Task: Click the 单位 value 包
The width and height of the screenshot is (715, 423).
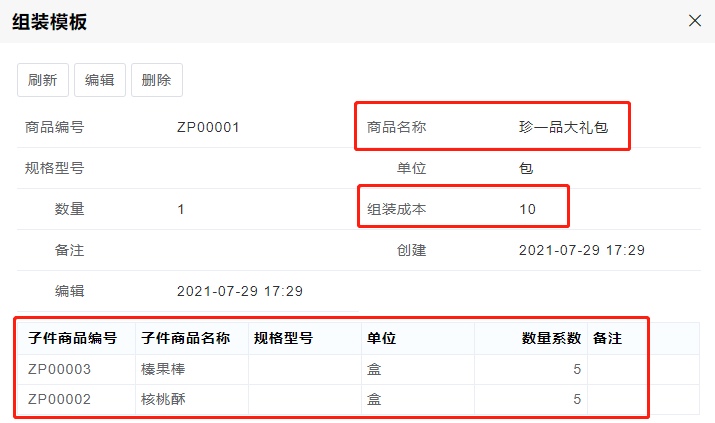Action: tap(526, 168)
